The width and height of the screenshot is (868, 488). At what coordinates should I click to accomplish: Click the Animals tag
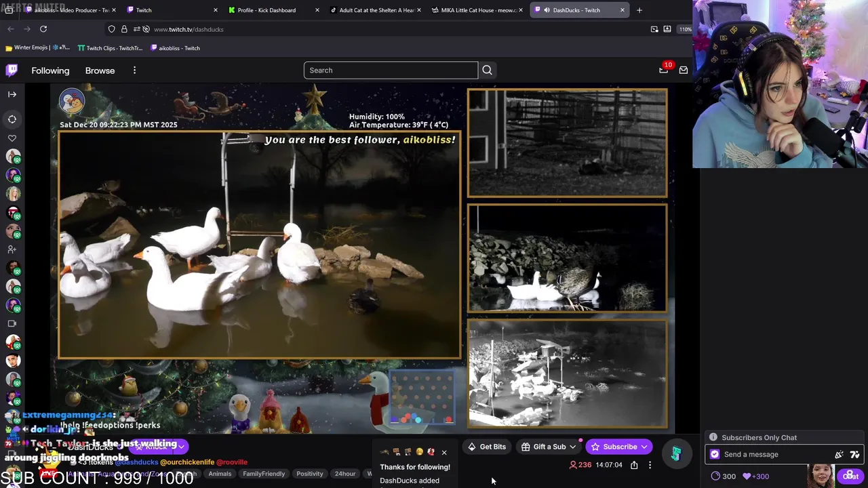click(x=220, y=474)
